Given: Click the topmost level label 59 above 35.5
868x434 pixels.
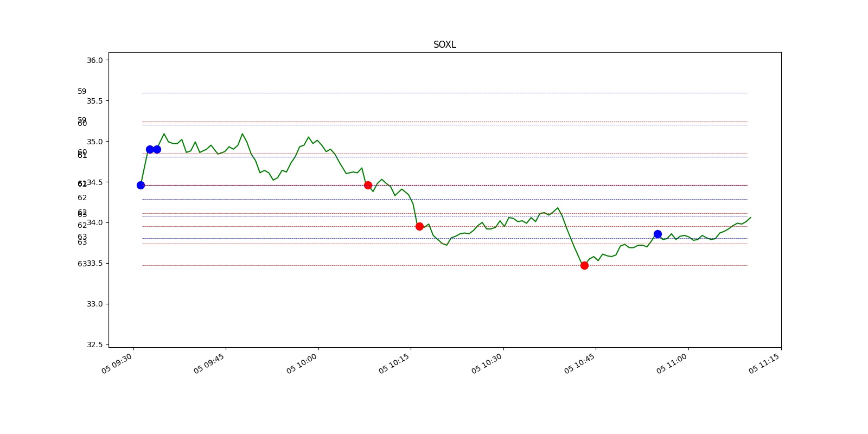Looking at the screenshot, I should click(x=82, y=91).
